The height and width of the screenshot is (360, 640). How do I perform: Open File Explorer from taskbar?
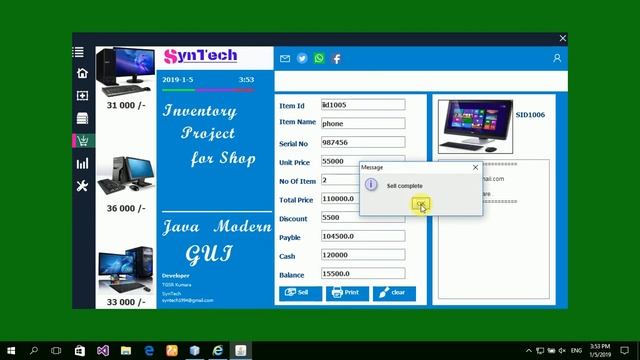[x=126, y=350]
